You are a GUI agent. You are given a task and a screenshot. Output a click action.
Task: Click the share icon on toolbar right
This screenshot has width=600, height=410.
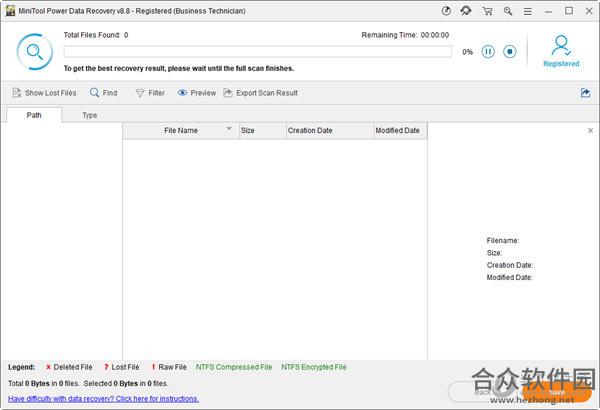[x=585, y=93]
